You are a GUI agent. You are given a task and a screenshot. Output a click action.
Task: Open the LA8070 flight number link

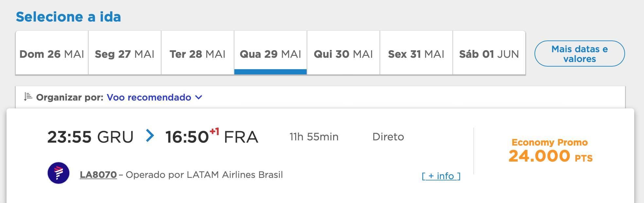click(98, 175)
